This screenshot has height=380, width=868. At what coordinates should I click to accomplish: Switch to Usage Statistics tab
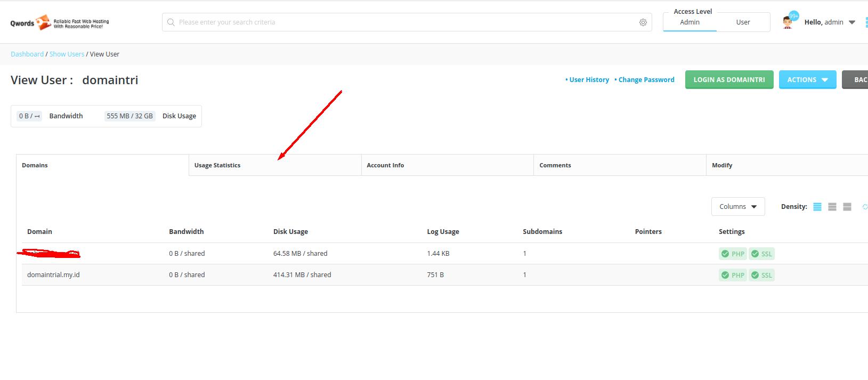[x=275, y=165]
